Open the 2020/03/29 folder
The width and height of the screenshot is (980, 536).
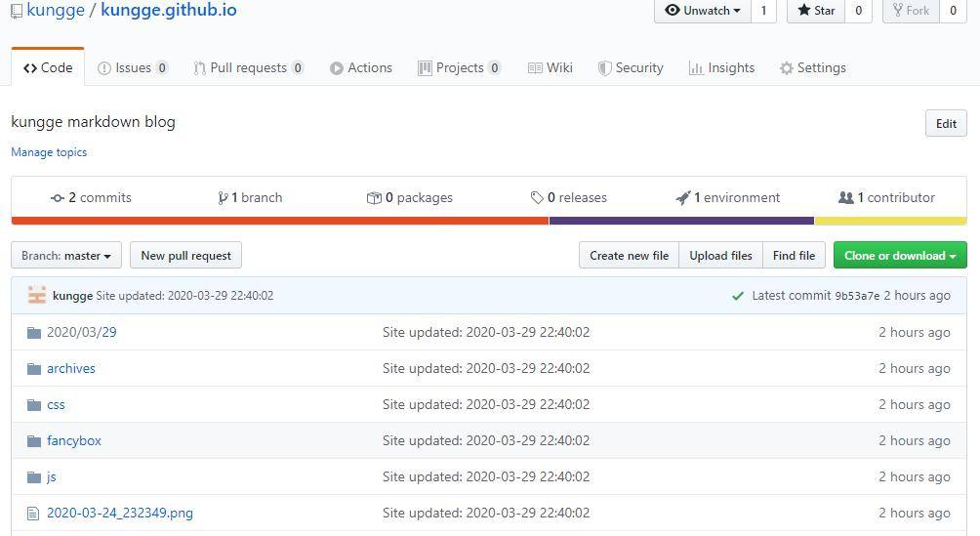click(82, 332)
